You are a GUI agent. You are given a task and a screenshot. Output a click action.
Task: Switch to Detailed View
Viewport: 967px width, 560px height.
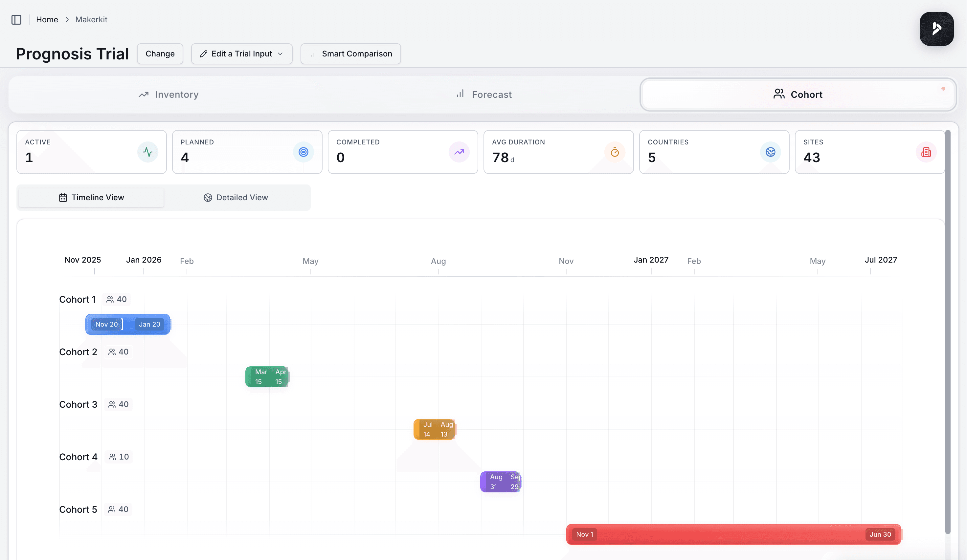click(x=236, y=198)
